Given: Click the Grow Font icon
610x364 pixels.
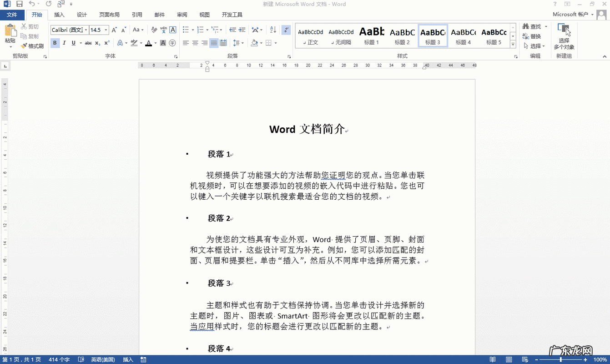Looking at the screenshot, I should coord(114,30).
